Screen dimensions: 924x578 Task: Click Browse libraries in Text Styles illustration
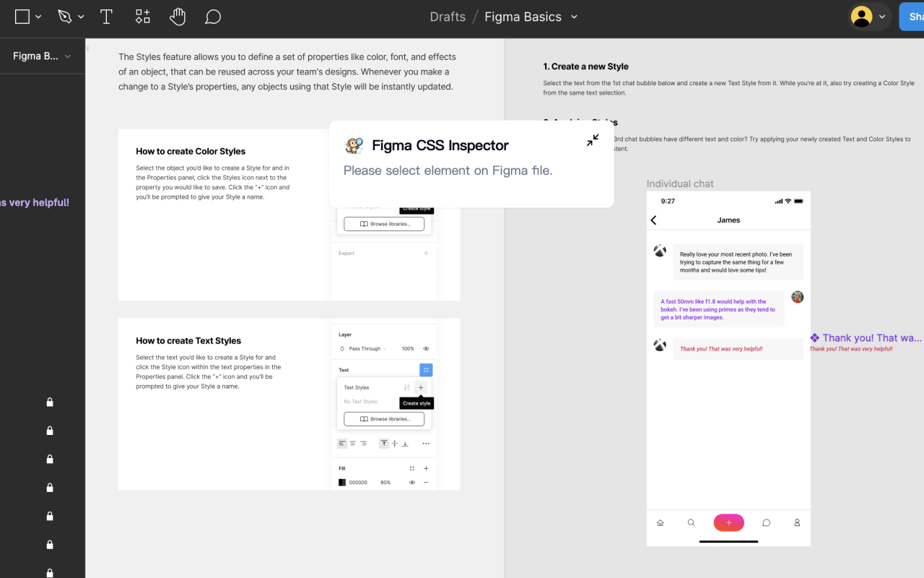(x=384, y=419)
